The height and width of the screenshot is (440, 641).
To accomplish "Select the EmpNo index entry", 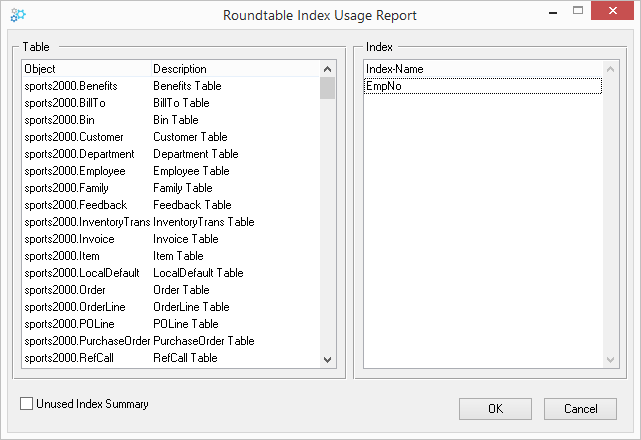I will coord(482,86).
